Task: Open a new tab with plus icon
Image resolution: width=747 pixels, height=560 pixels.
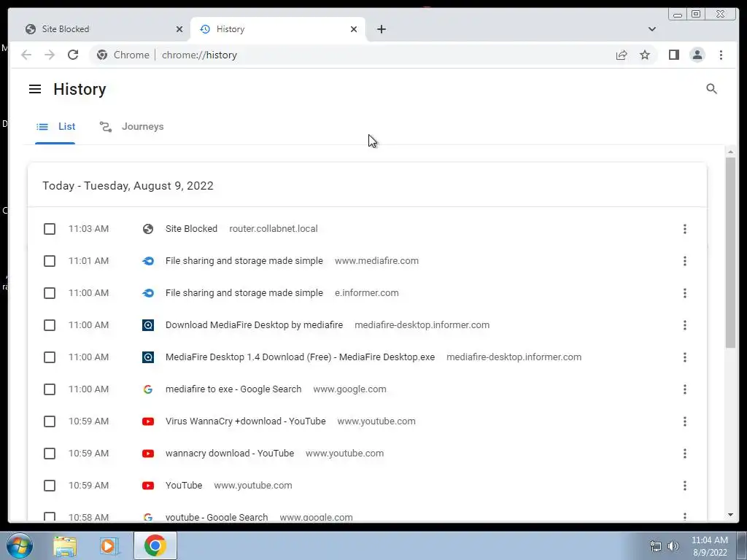Action: (381, 29)
